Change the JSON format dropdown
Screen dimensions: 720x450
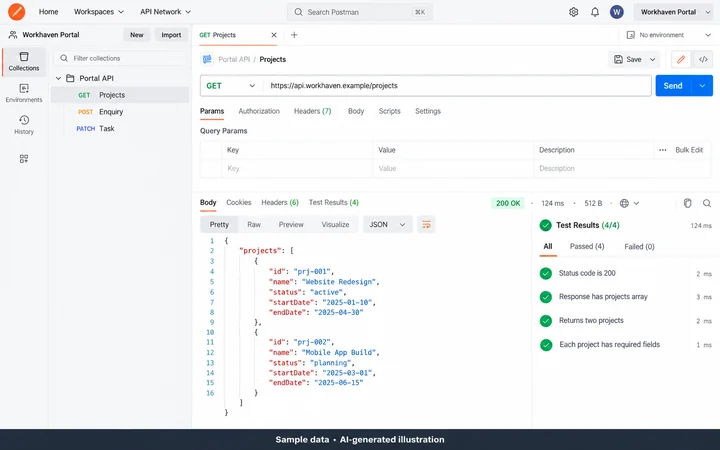tap(388, 225)
